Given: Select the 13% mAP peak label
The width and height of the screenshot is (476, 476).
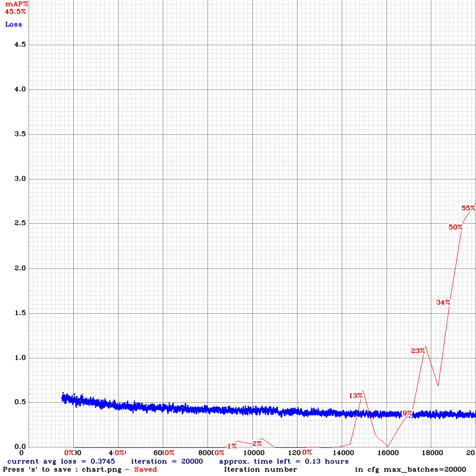Looking at the screenshot, I should tap(356, 395).
